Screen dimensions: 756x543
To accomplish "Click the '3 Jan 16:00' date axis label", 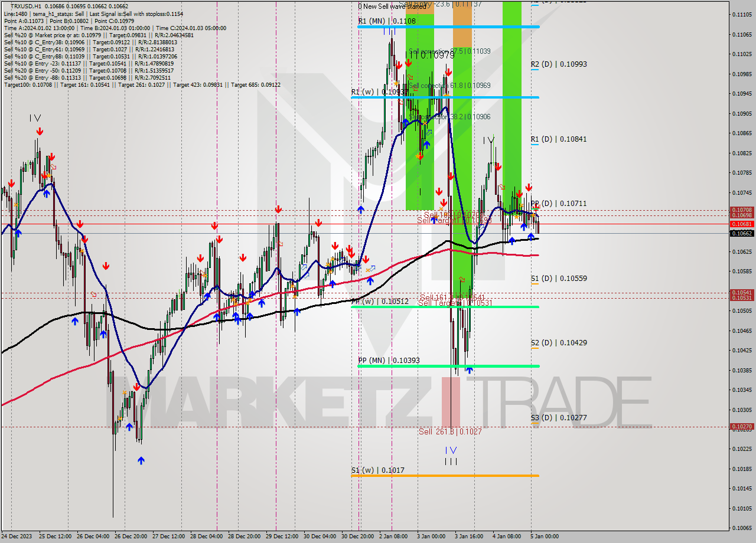I will [x=469, y=537].
